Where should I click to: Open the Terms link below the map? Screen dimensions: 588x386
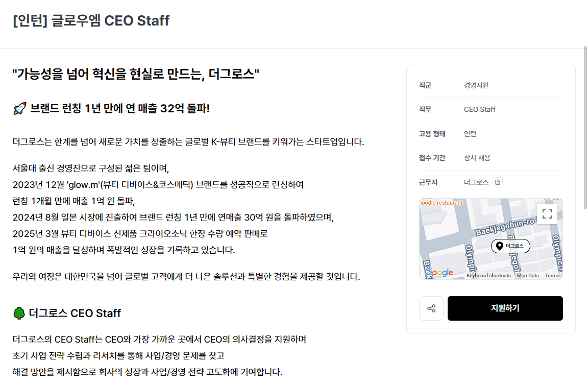(552, 275)
